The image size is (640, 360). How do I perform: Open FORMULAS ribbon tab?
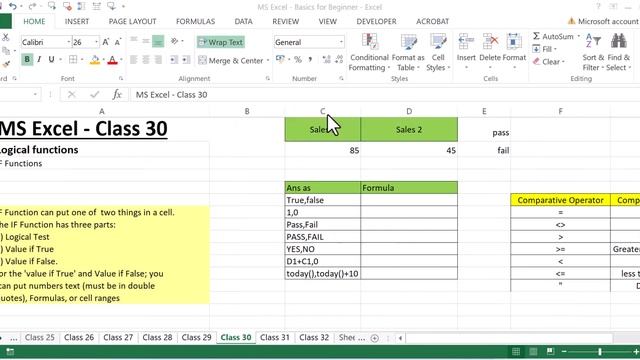[196, 21]
